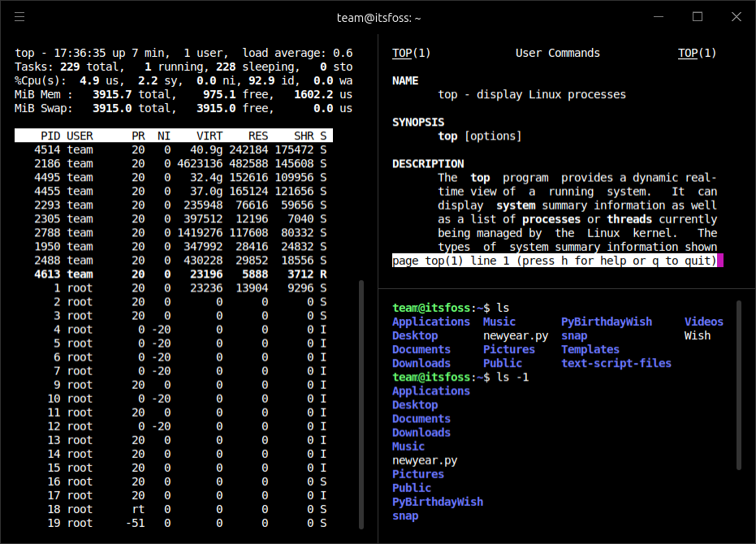Maximize the terminal window
Viewport: 756px width, 544px height.
[698, 17]
